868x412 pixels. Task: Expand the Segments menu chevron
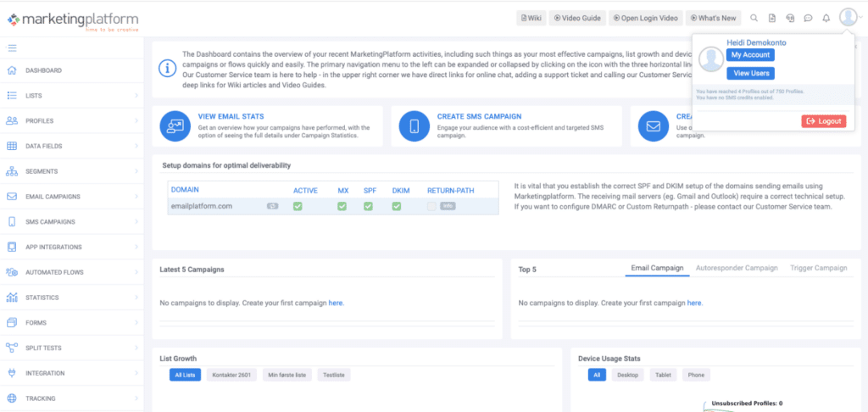(x=136, y=171)
